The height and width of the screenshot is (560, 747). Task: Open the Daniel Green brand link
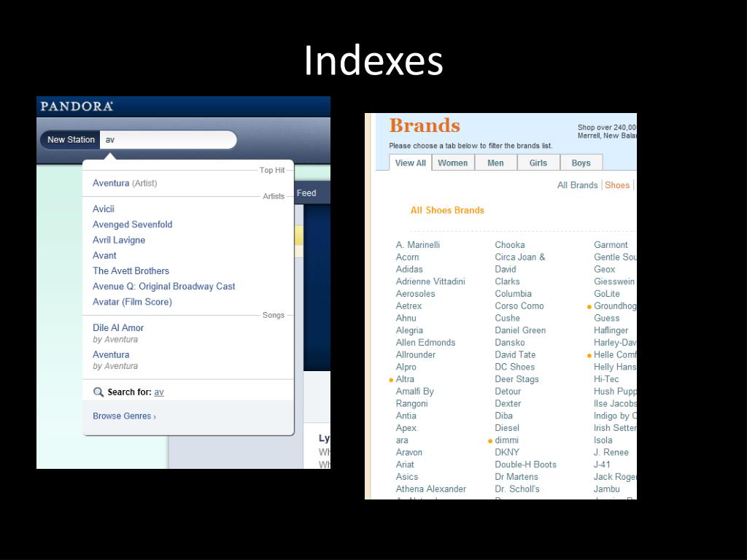pyautogui.click(x=520, y=330)
